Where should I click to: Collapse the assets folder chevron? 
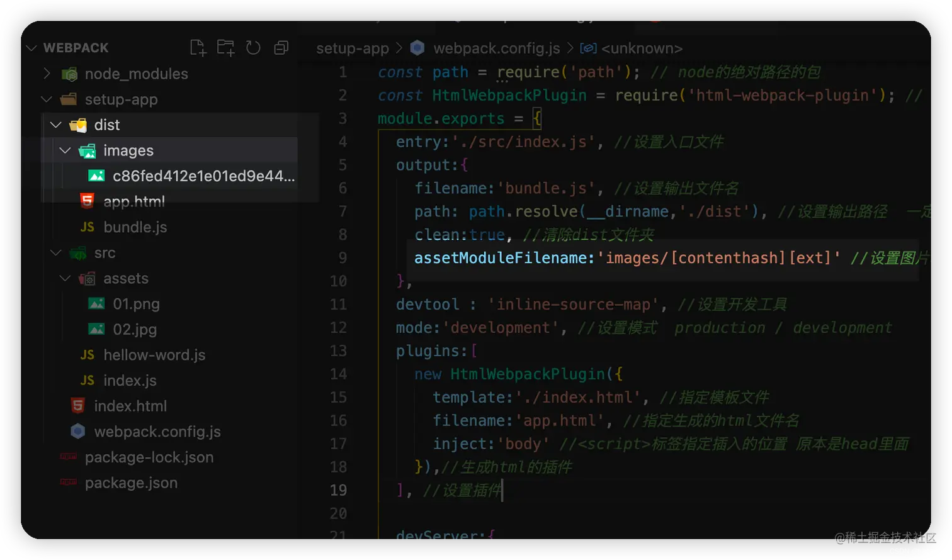click(x=65, y=278)
